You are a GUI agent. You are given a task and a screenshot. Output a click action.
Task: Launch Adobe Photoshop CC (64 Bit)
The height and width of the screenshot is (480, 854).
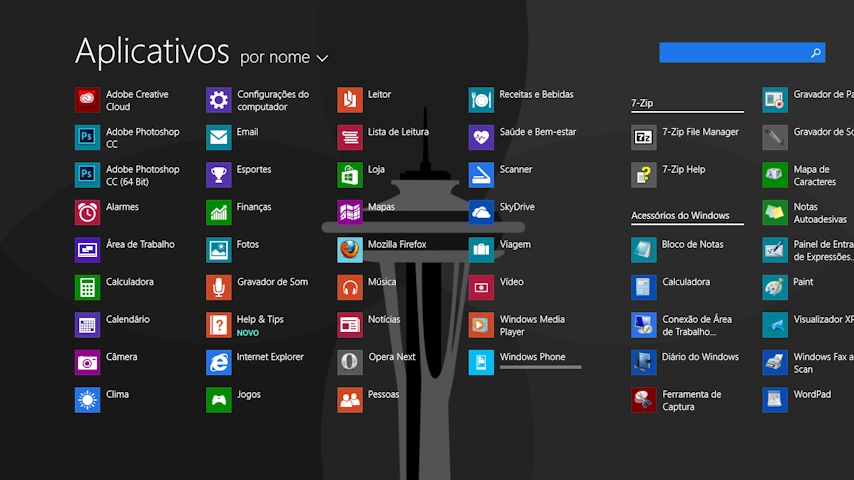click(x=87, y=175)
